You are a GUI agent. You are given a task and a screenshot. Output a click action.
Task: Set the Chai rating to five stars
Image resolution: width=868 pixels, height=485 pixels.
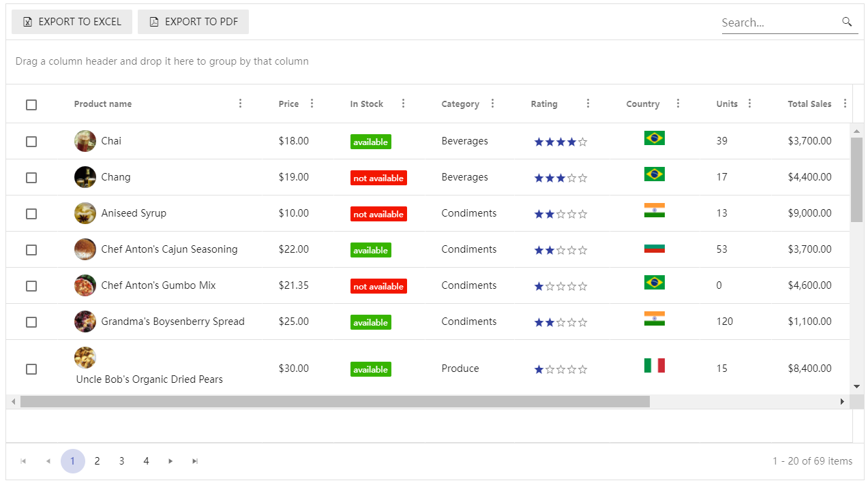coord(583,141)
